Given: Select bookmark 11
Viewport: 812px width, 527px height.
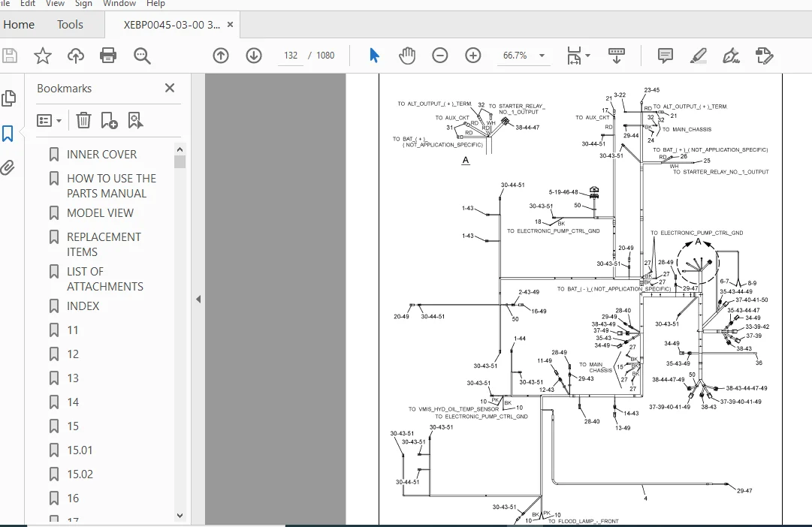Looking at the screenshot, I should [x=73, y=330].
